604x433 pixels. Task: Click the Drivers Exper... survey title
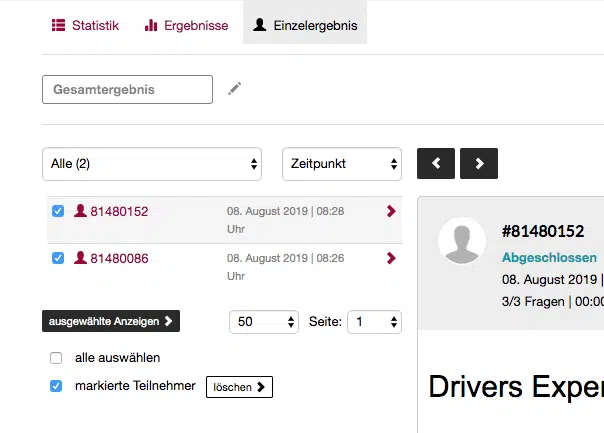pyautogui.click(x=516, y=387)
